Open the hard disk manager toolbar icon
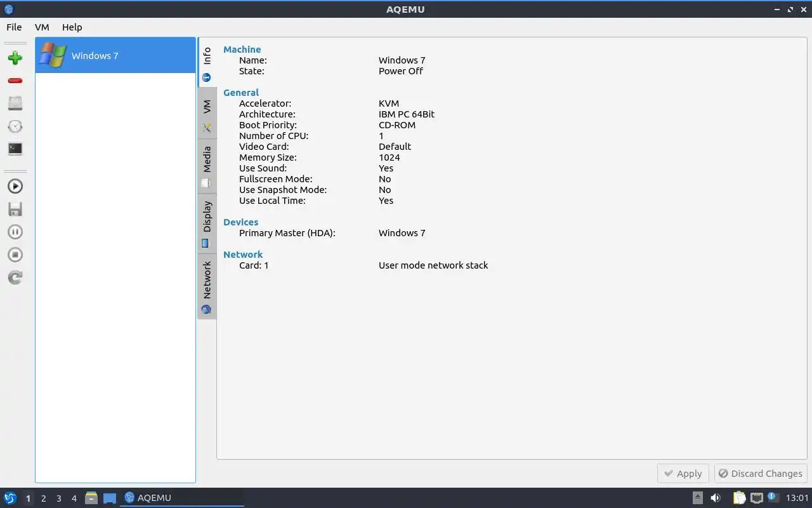The width and height of the screenshot is (812, 508). pyautogui.click(x=15, y=104)
